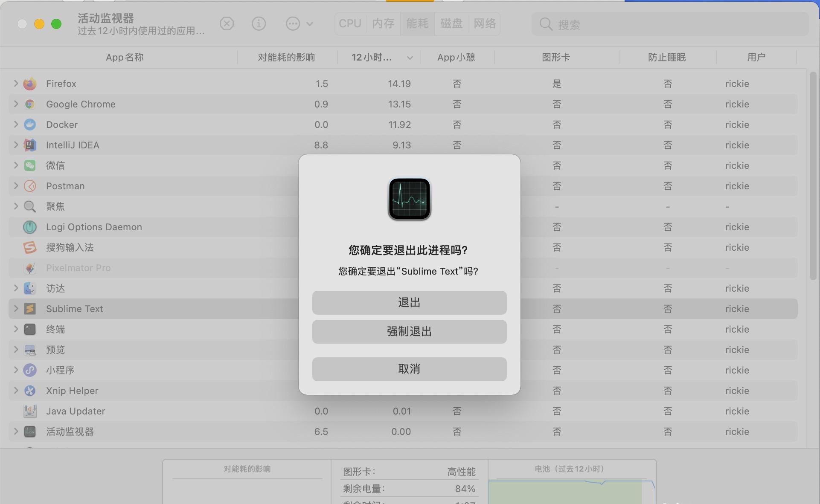This screenshot has height=504, width=820.
Task: Click the search magnifier icon
Action: 546,24
